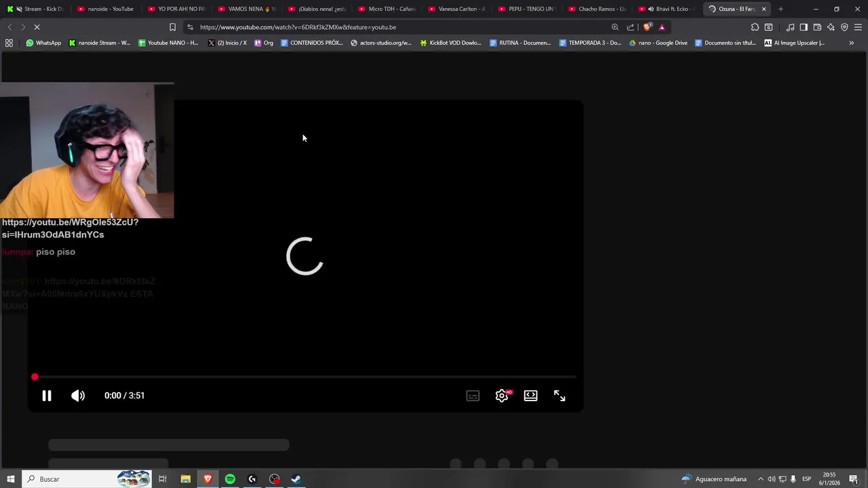Open the TEMPORADA 3 document bookmark
Viewport: 868px width, 488px height.
click(x=590, y=43)
